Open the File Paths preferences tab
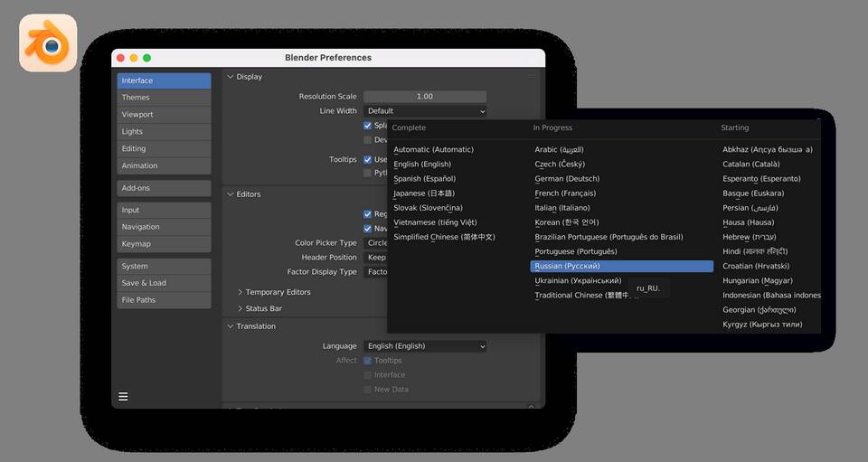The height and width of the screenshot is (462, 868). [x=164, y=300]
